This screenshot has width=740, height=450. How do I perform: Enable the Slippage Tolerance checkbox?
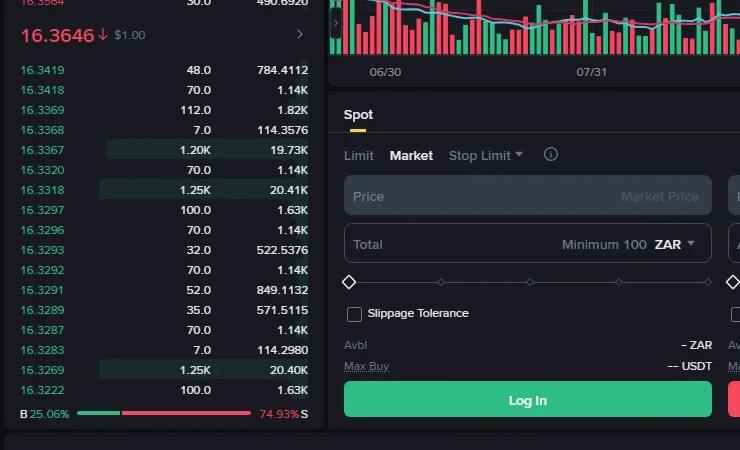click(354, 314)
